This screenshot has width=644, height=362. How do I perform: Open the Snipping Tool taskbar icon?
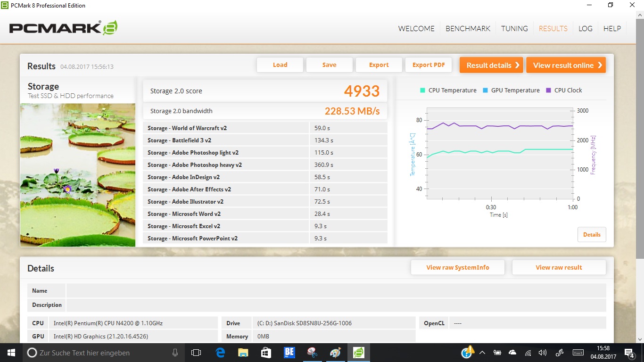(x=312, y=353)
